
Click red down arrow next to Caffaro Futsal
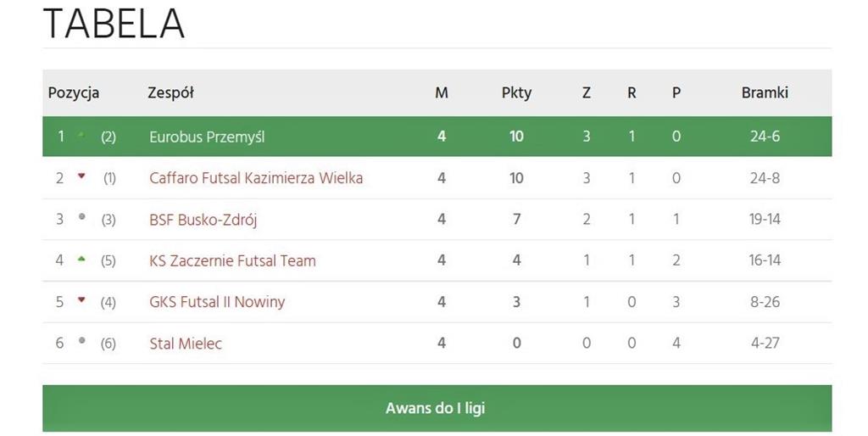[81, 176]
